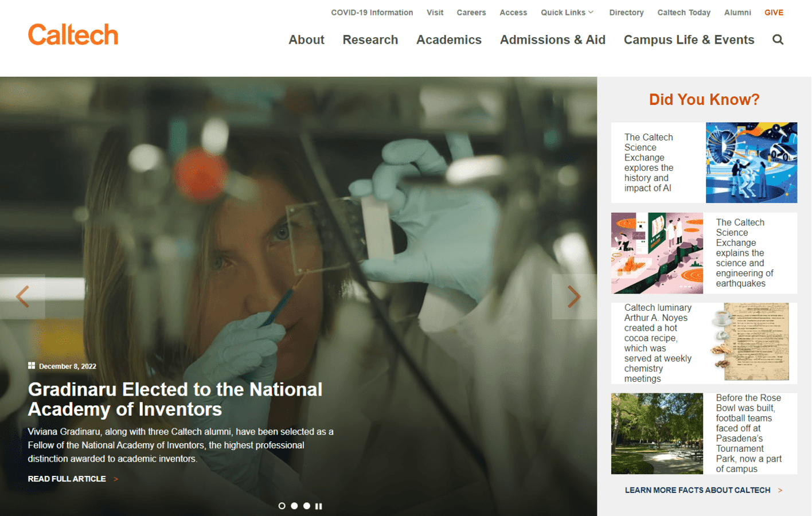Click the arrow next to READ FULL ARTICLE
Viewport: 812px width, 516px height.
(x=116, y=479)
